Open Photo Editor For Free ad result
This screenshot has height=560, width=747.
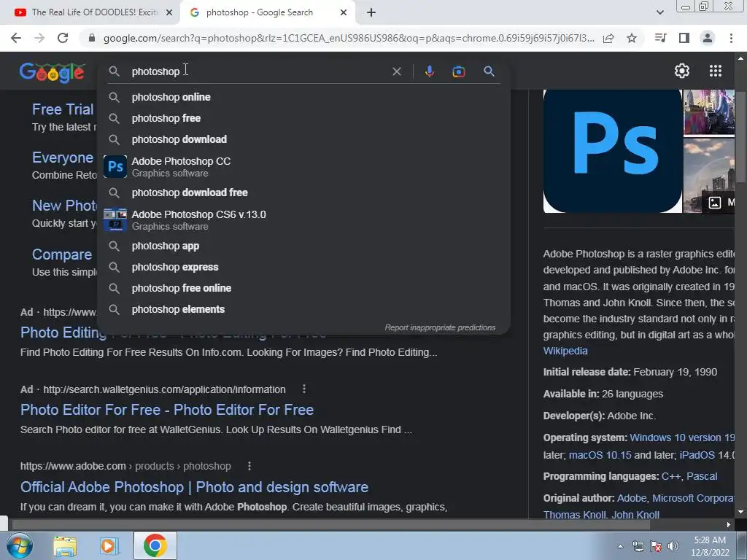click(167, 410)
